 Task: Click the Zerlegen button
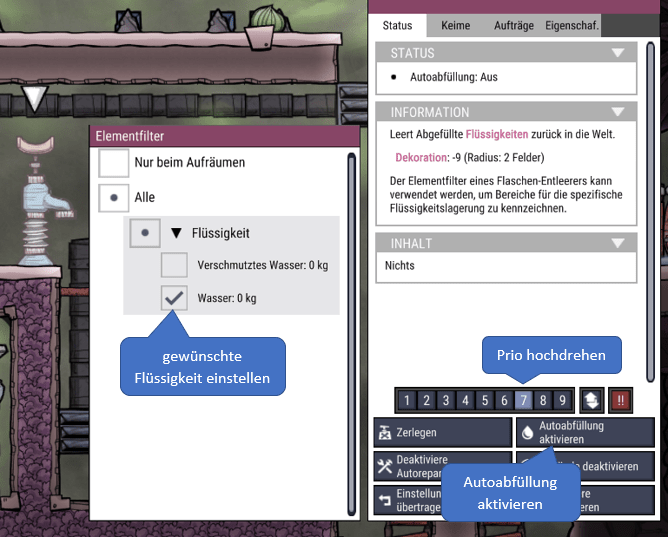443,432
